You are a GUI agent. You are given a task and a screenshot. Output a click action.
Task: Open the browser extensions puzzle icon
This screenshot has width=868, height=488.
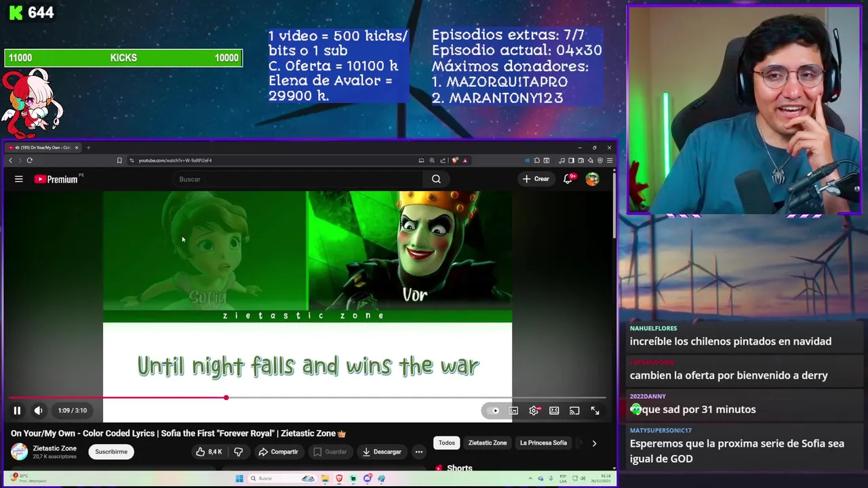point(537,161)
